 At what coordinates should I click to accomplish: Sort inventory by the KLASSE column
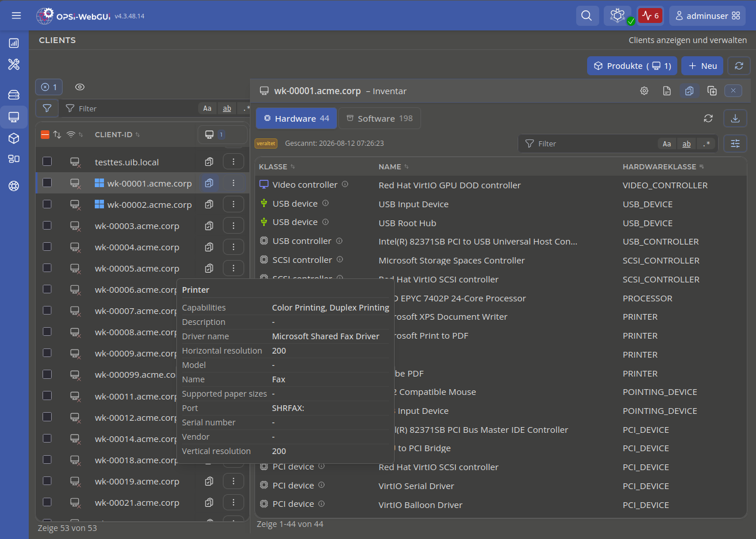point(277,166)
